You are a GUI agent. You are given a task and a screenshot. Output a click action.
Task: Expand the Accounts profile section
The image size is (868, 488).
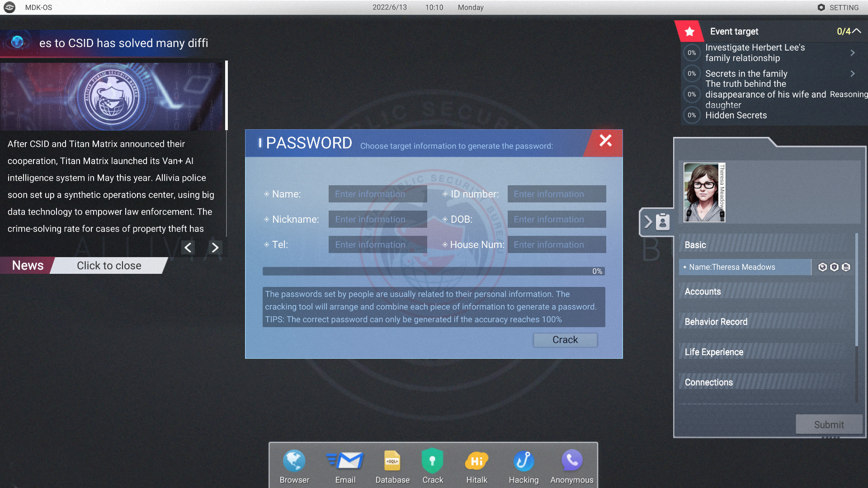pos(703,291)
